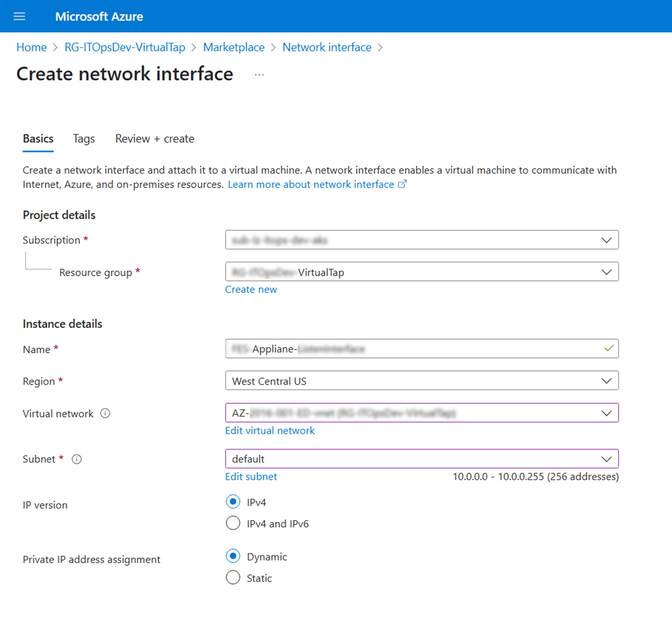Click the Subnet info icon
Viewport: 672px width, 620px height.
(x=77, y=459)
